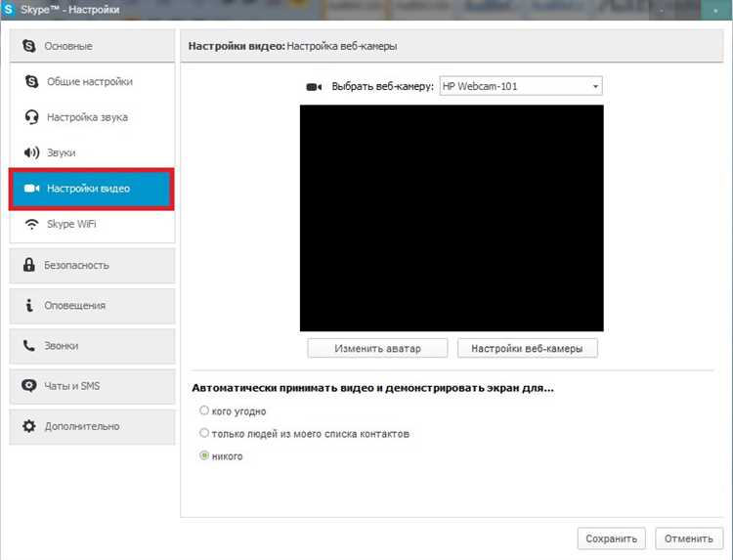This screenshot has width=733, height=560.
Task: Click the gear icon beside Дополнительно
Action: [x=29, y=426]
